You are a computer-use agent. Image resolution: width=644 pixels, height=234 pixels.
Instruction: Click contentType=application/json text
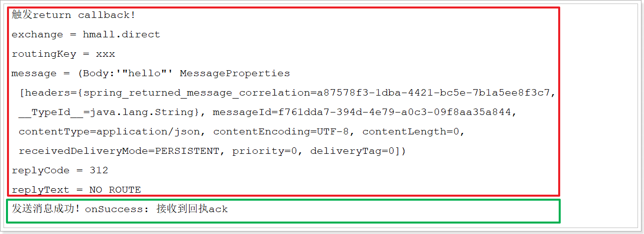[109, 131]
